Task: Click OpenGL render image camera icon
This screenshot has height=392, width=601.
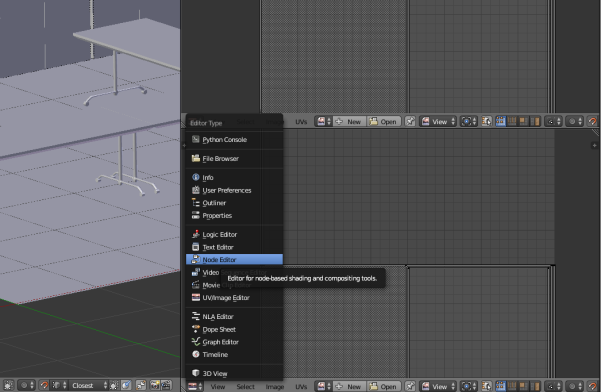Action: click(x=155, y=385)
